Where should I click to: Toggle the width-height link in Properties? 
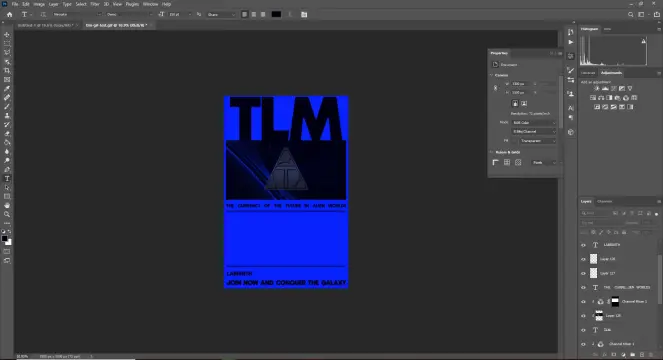tap(496, 88)
